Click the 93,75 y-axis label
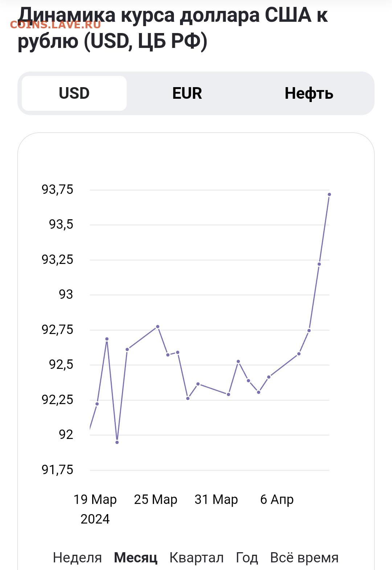Screen dimensions: 392x570 pos(57,190)
